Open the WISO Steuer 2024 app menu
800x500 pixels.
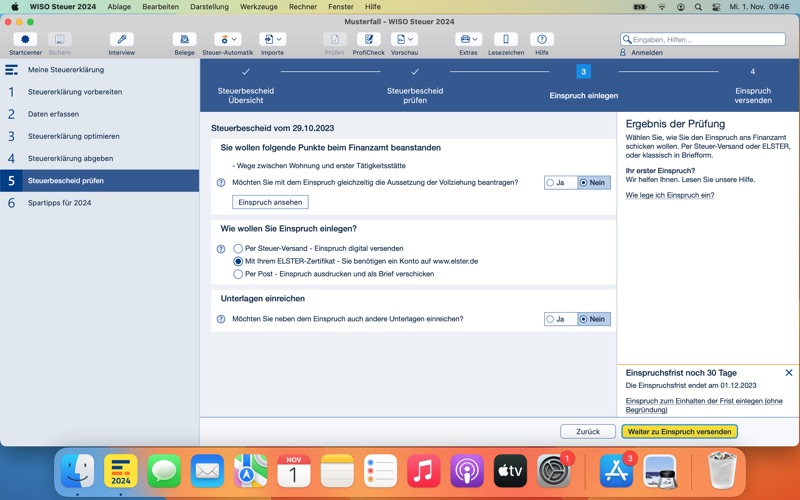point(63,7)
